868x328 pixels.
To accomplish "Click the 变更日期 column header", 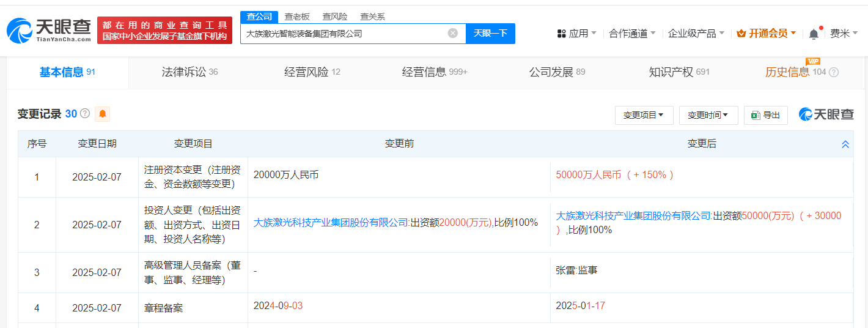I will (97, 144).
